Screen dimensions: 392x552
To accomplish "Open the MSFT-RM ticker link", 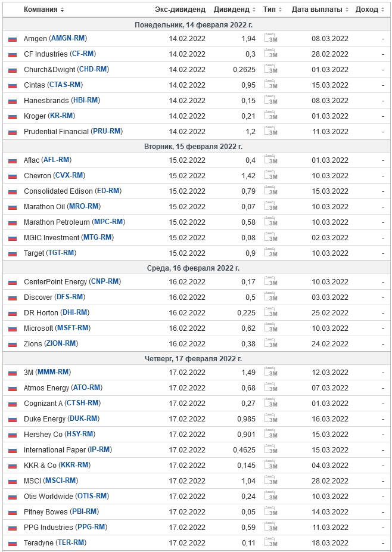I will pos(73,328).
